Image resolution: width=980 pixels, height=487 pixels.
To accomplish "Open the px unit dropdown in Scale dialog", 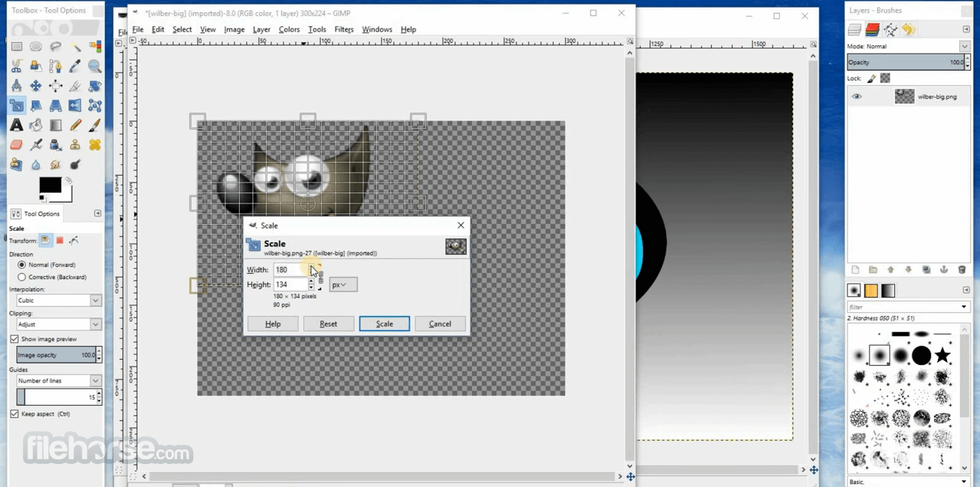I will point(343,285).
